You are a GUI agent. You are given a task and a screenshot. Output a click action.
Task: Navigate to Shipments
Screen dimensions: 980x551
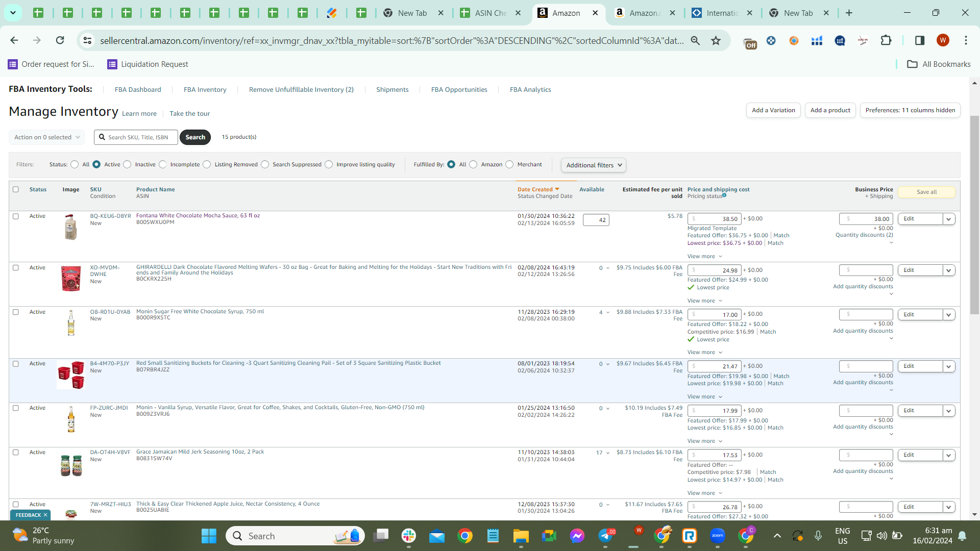pyautogui.click(x=393, y=89)
